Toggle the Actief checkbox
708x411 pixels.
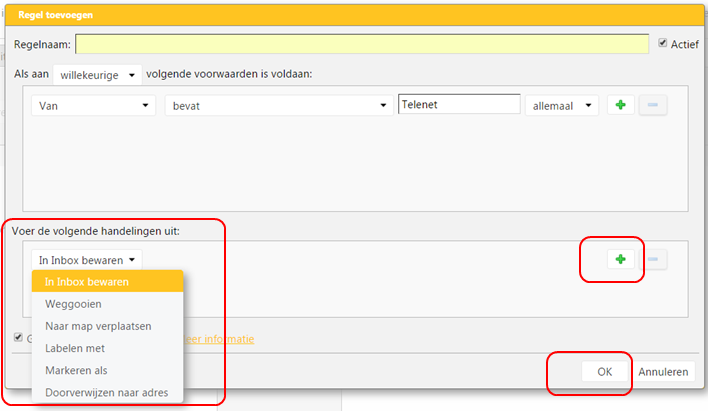pyautogui.click(x=663, y=43)
